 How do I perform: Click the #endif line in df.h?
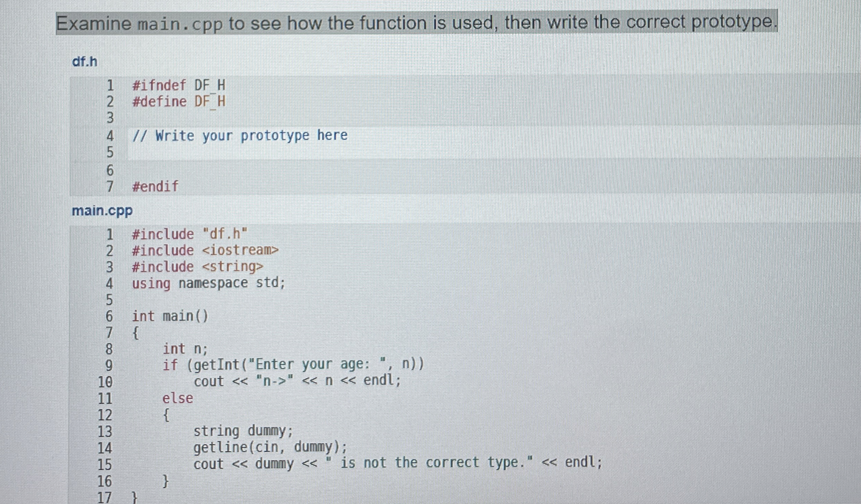click(x=155, y=186)
